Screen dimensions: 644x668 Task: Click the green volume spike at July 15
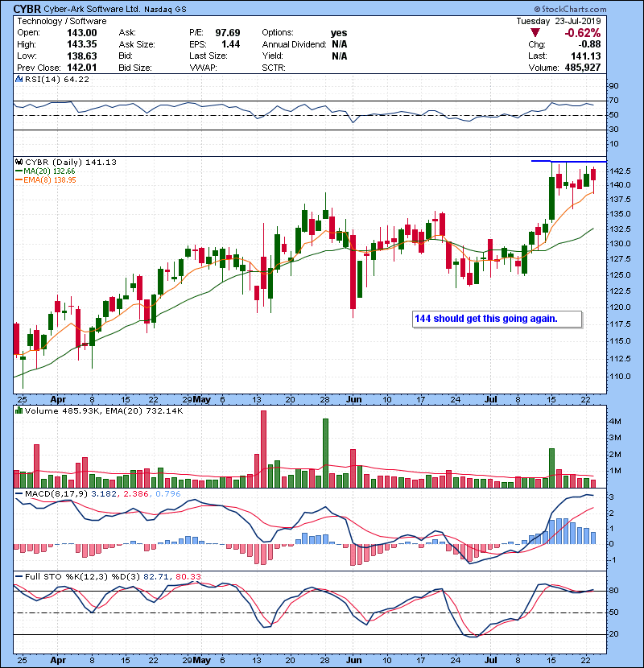pyautogui.click(x=551, y=468)
